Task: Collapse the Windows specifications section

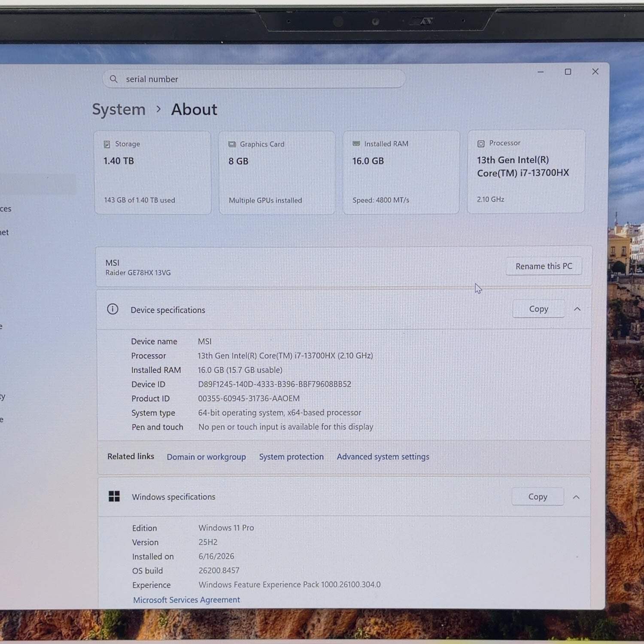Action: coord(576,497)
